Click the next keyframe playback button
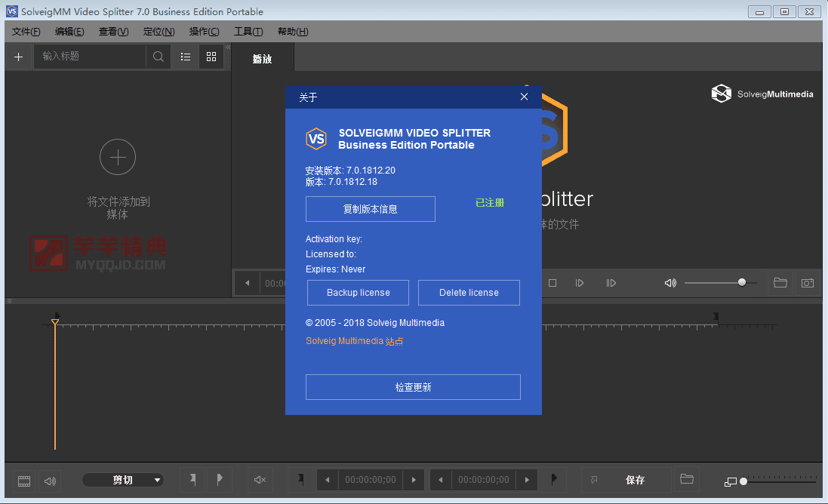 coord(611,283)
